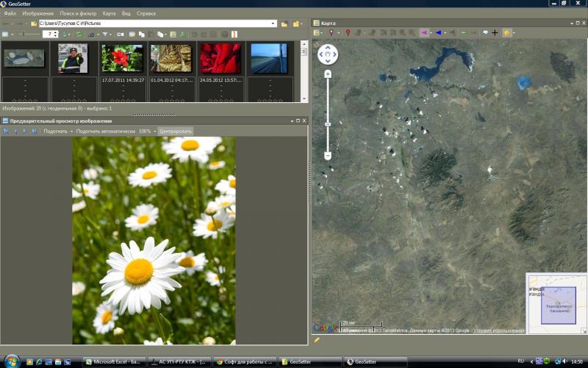Expand the star favorites dropdown arrow
The height and width of the screenshot is (368, 588).
[x=514, y=32]
